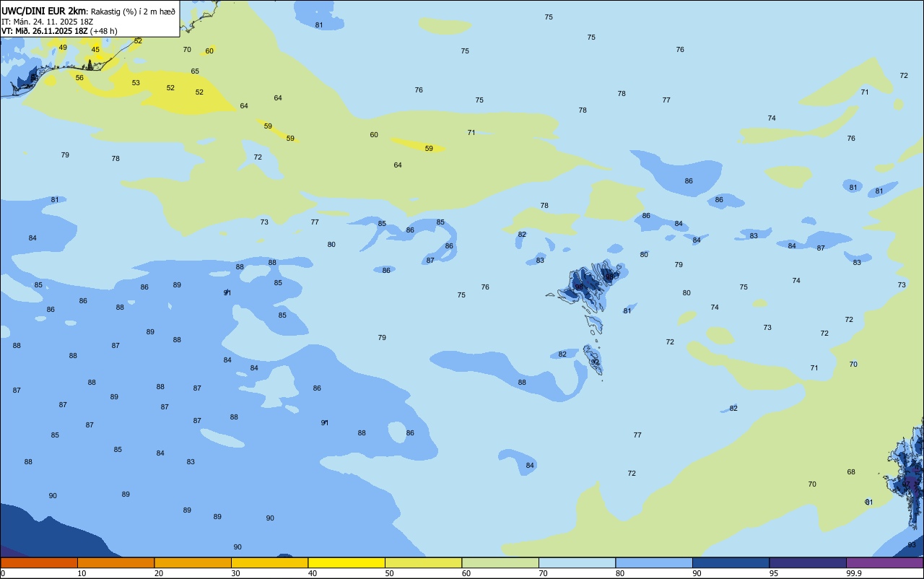Click the '99.9' legend tick label
The width and height of the screenshot is (924, 579).
tap(854, 573)
